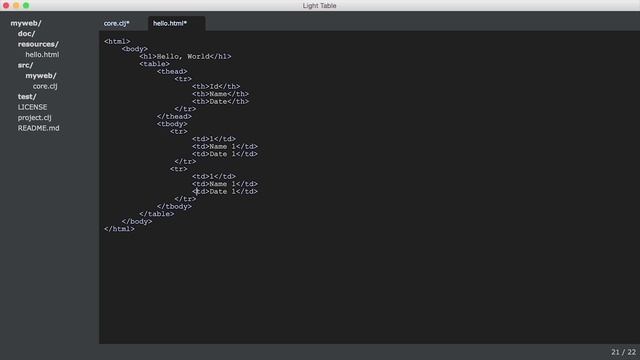Click the </thead> closing tag
The height and width of the screenshot is (360, 640).
pyautogui.click(x=174, y=117)
